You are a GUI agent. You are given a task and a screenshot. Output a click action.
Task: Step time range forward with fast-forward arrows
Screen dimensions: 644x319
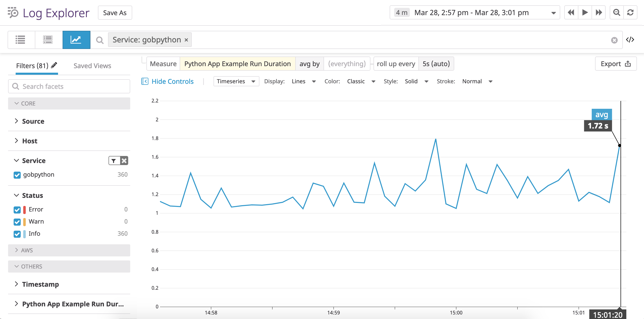tap(599, 12)
